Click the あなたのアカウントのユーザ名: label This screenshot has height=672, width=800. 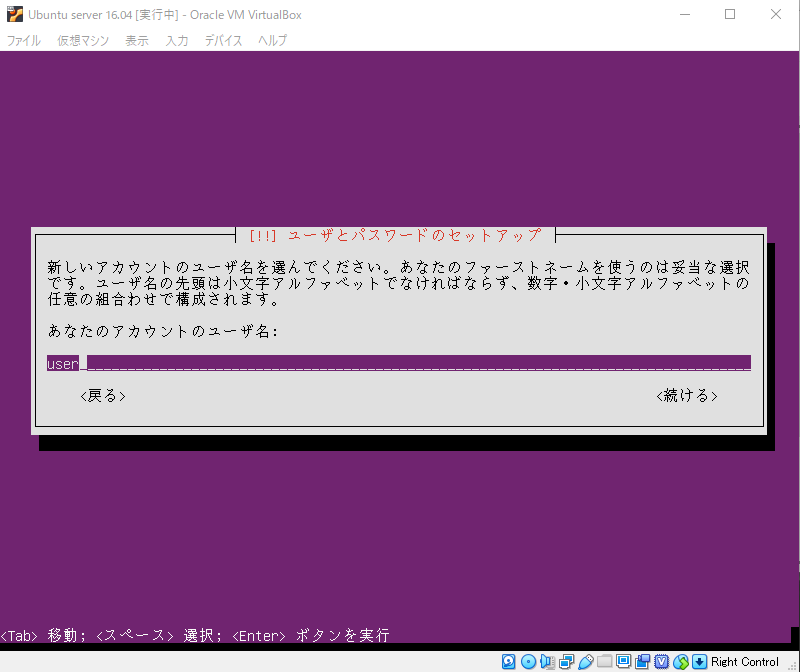(163, 331)
